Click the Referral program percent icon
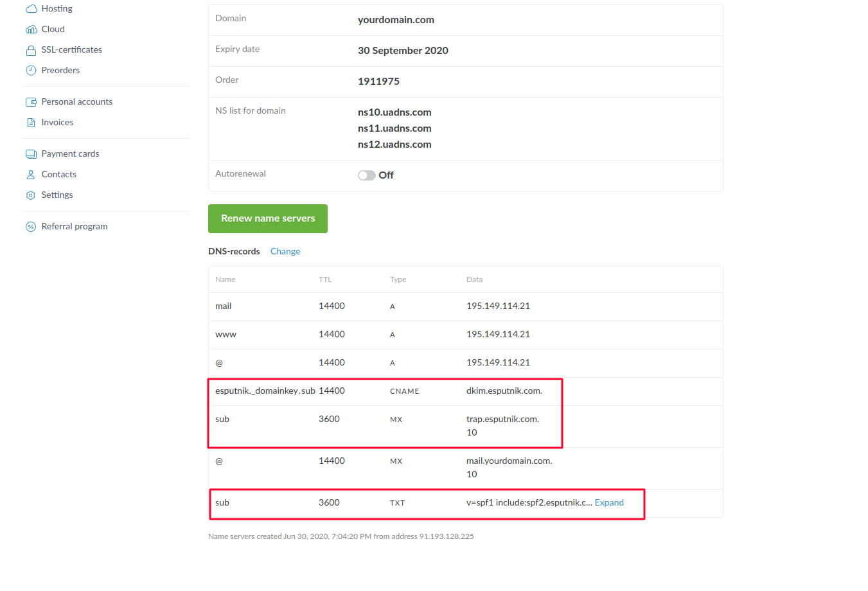Image resolution: width=868 pixels, height=591 pixels. tap(31, 227)
